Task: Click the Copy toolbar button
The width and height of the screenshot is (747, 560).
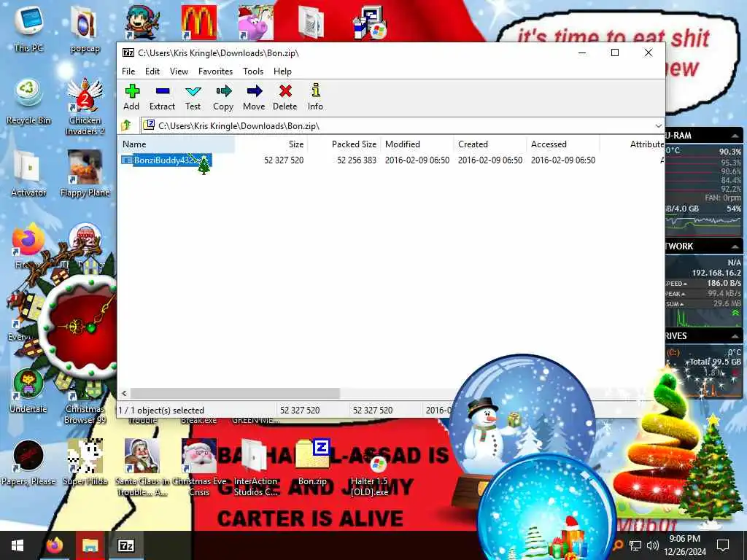Action: 223,97
